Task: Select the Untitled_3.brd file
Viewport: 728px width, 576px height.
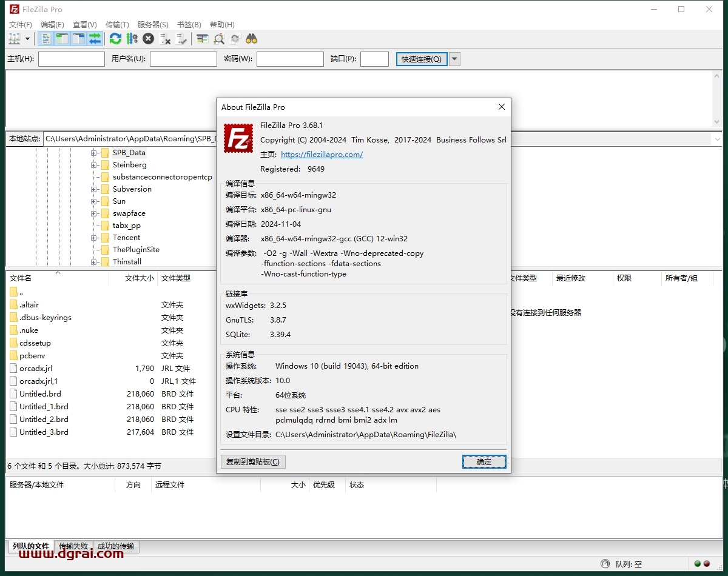Action: point(109,432)
